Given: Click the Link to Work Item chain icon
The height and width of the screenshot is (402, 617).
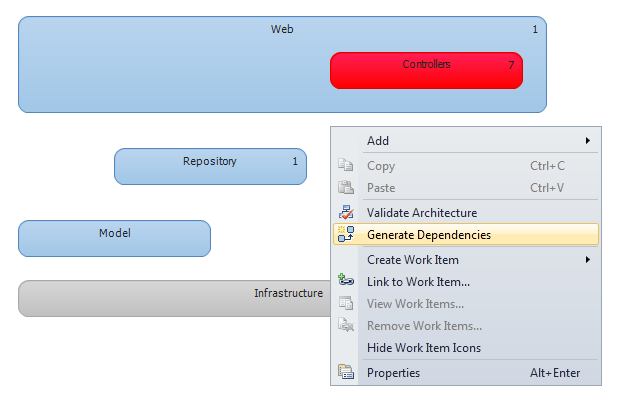Looking at the screenshot, I should 346,280.
